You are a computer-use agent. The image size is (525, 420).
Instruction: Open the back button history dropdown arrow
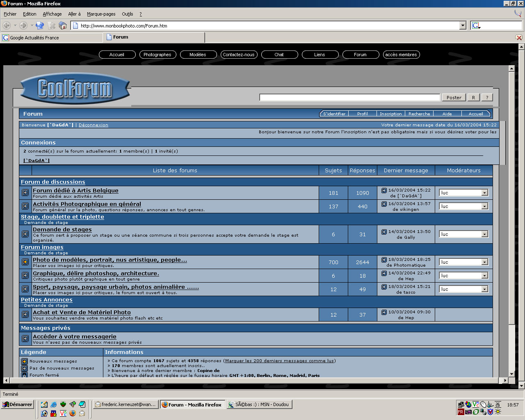tap(15, 25)
